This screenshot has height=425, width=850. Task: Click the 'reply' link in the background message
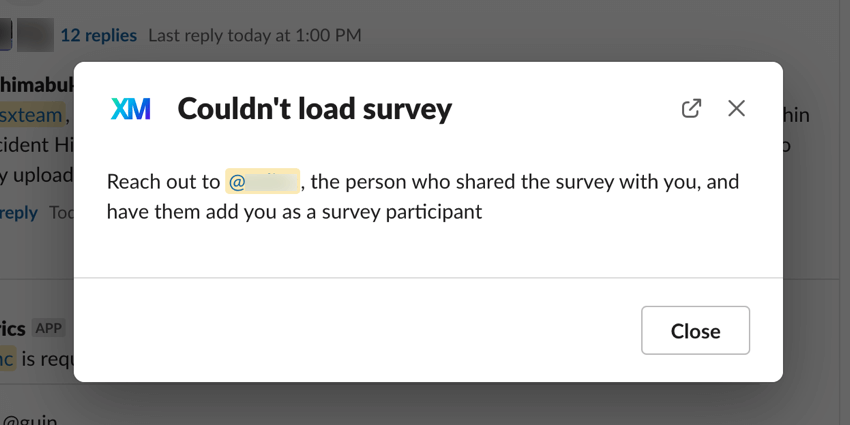point(19,212)
